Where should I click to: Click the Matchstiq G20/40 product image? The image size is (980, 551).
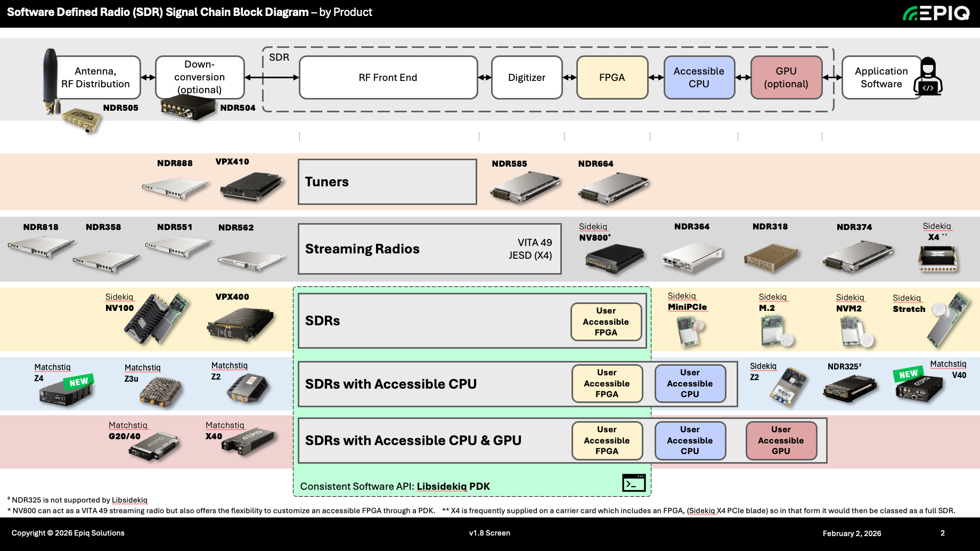click(153, 447)
